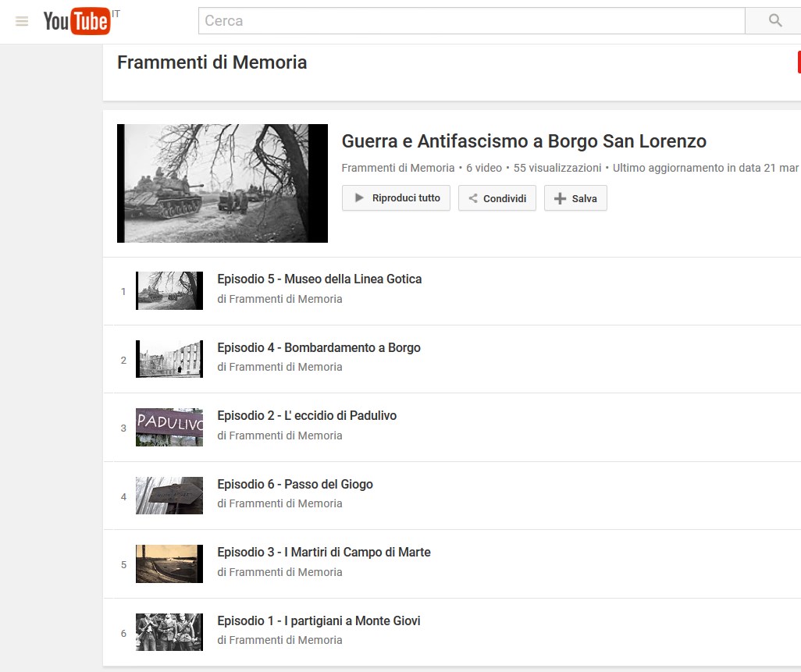Screen dimensions: 801x672
Task: Open channel link under Episodio 5
Action: [286, 299]
